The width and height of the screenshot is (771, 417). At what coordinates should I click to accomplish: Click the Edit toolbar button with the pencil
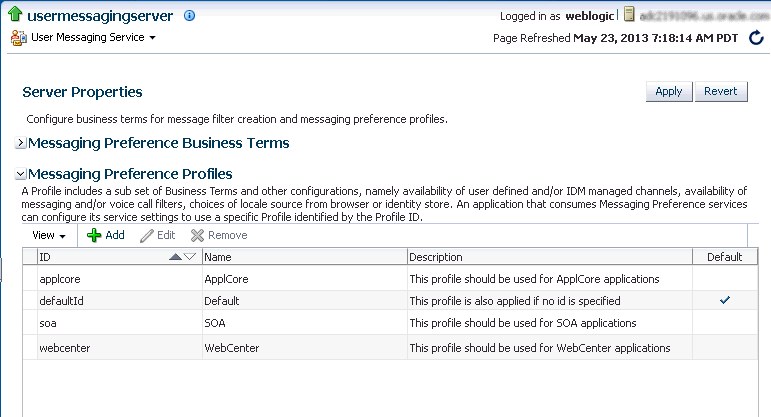[158, 236]
